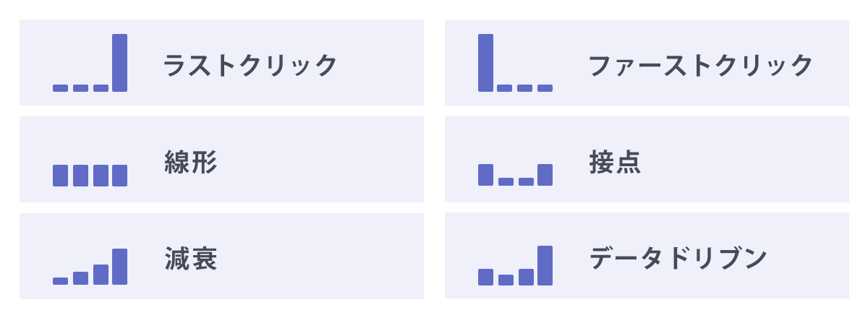
Task: Select the 接点 position-based bars icon
Action: tap(515, 175)
